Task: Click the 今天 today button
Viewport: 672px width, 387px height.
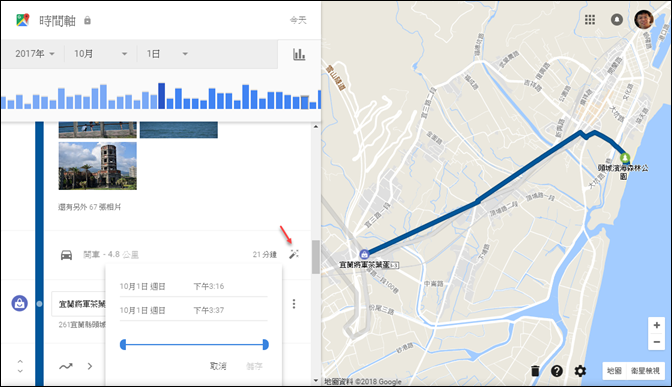Action: click(298, 20)
